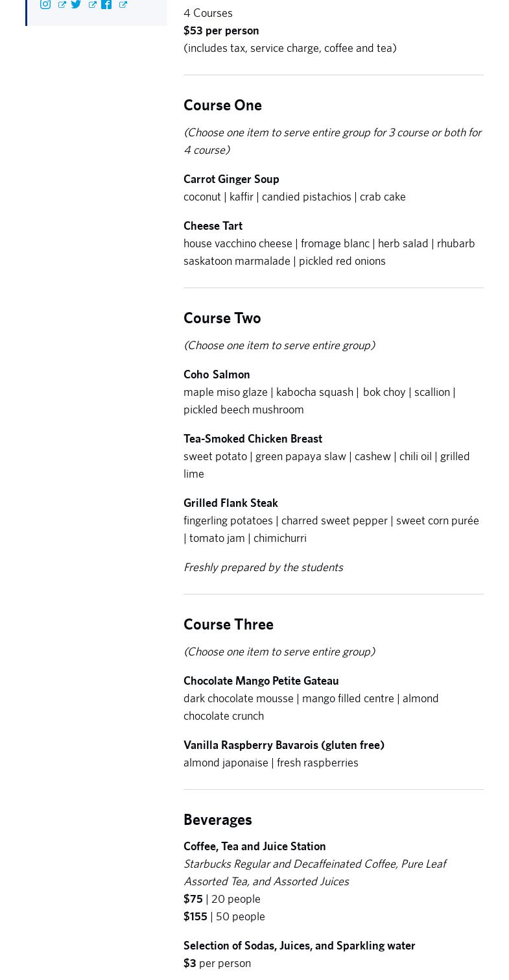Click the $53 per person price text

coord(221,31)
